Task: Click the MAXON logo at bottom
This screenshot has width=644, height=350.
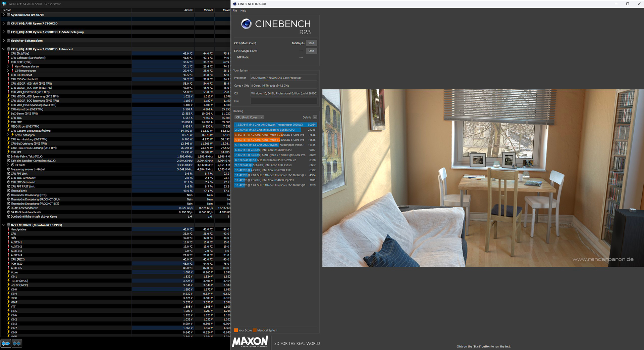Action: (250, 342)
